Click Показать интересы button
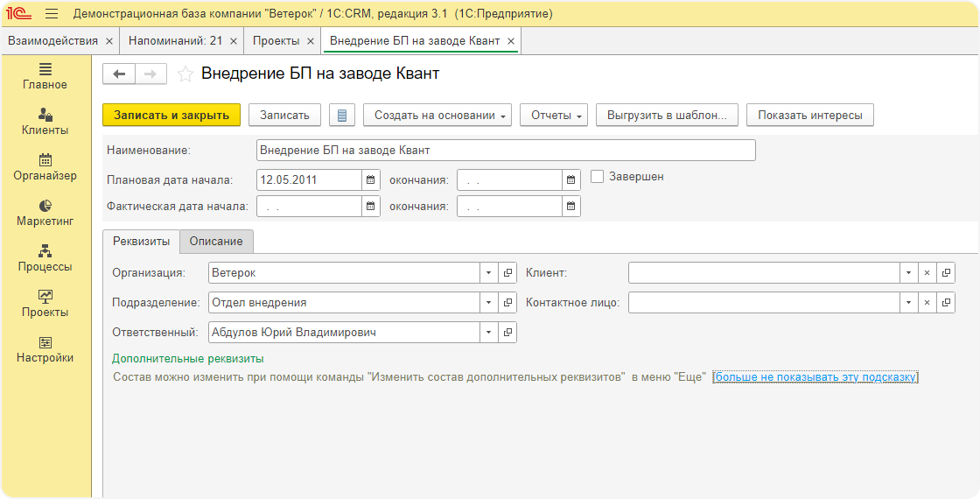The image size is (980, 499). (810, 115)
